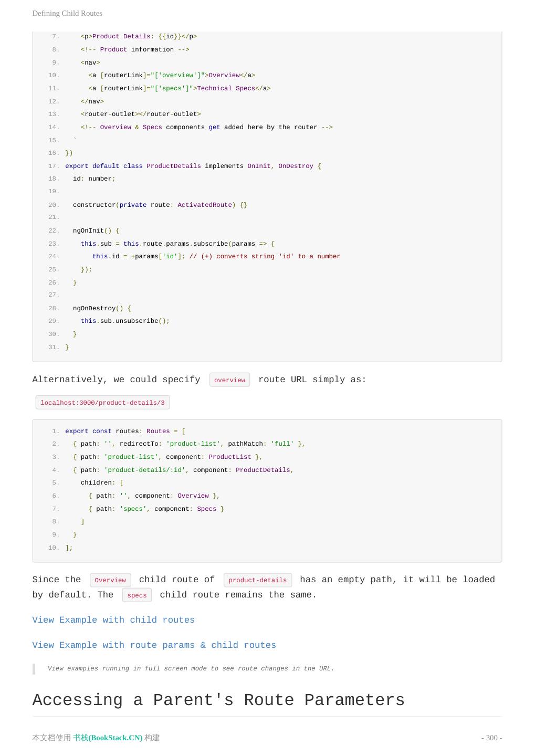Click the lowercase "overview" inline code chip
This screenshot has height=756, width=535.
tap(229, 380)
